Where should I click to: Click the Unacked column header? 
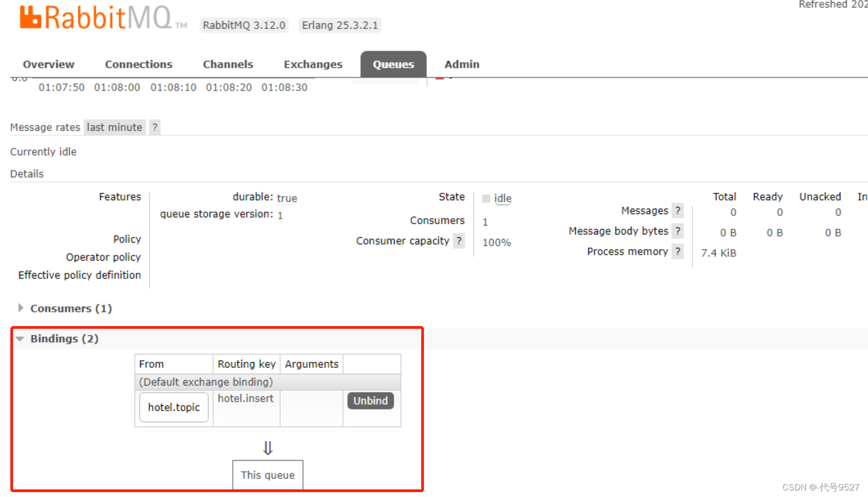820,197
